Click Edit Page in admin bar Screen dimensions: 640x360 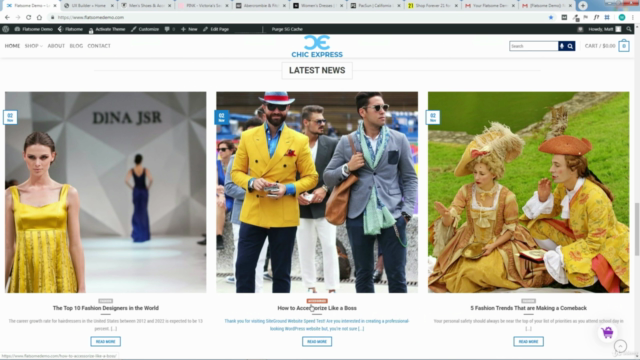click(216, 29)
